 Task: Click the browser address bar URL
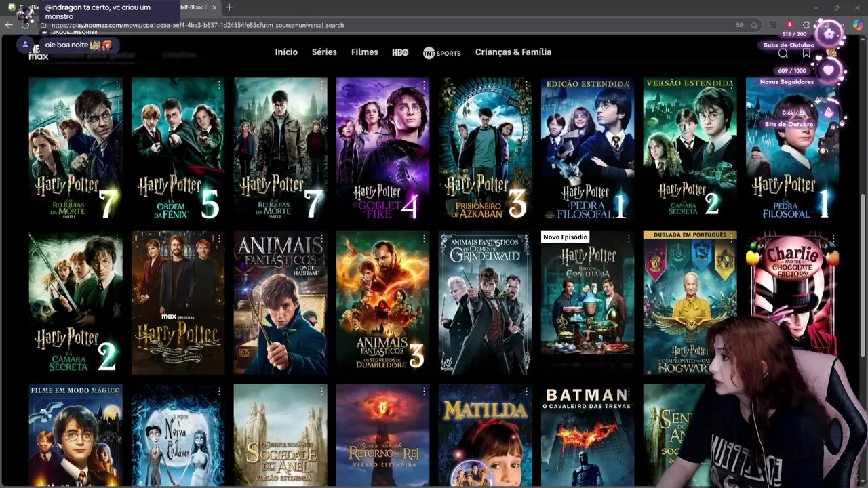(x=197, y=25)
